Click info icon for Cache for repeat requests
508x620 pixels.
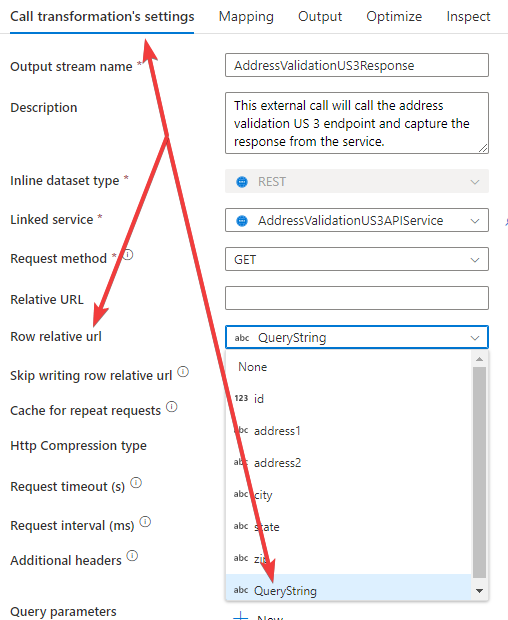pos(172,406)
